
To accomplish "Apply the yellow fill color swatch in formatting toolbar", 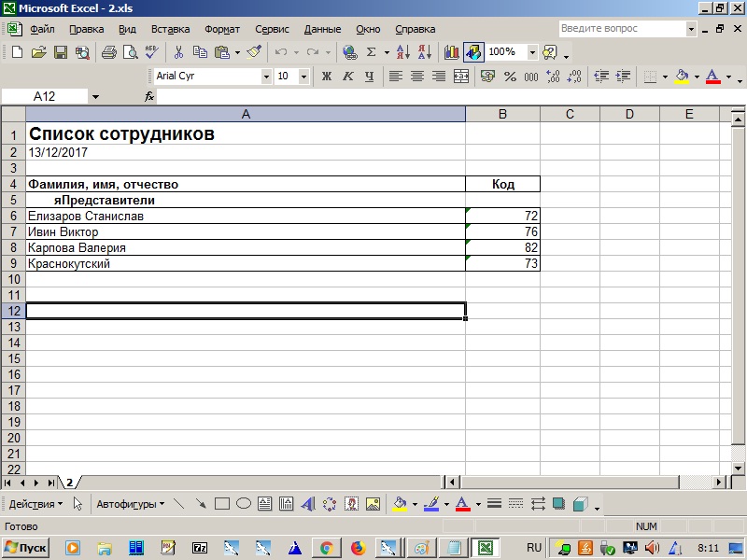I will [682, 77].
